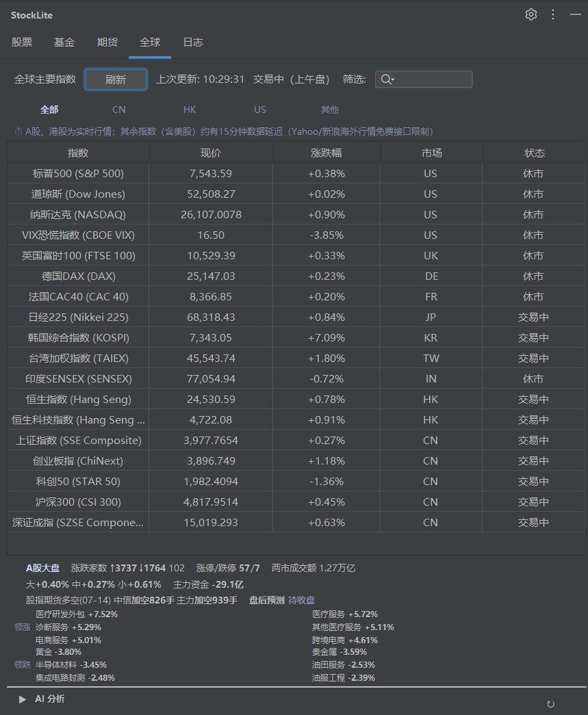Filter indices by US market
588x715 pixels.
coord(260,109)
